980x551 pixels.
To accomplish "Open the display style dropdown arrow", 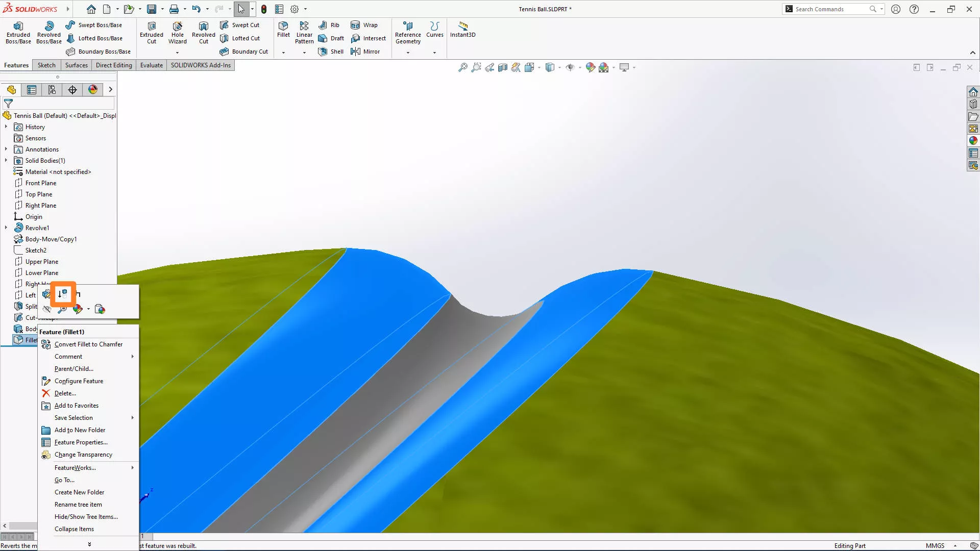I will (x=559, y=67).
